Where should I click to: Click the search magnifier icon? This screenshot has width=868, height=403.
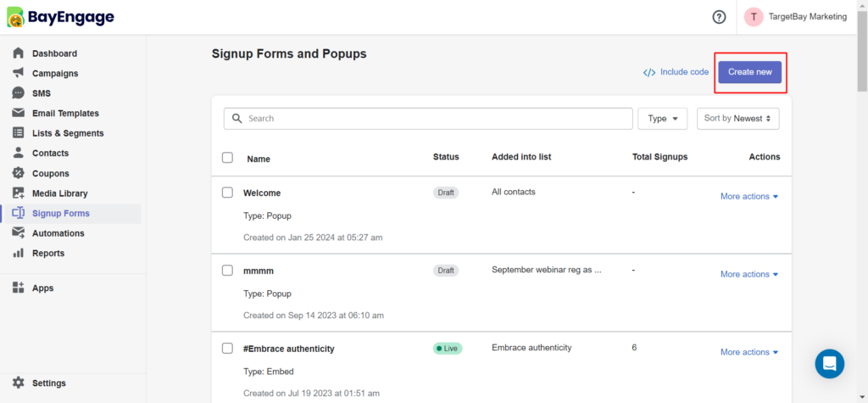[237, 119]
